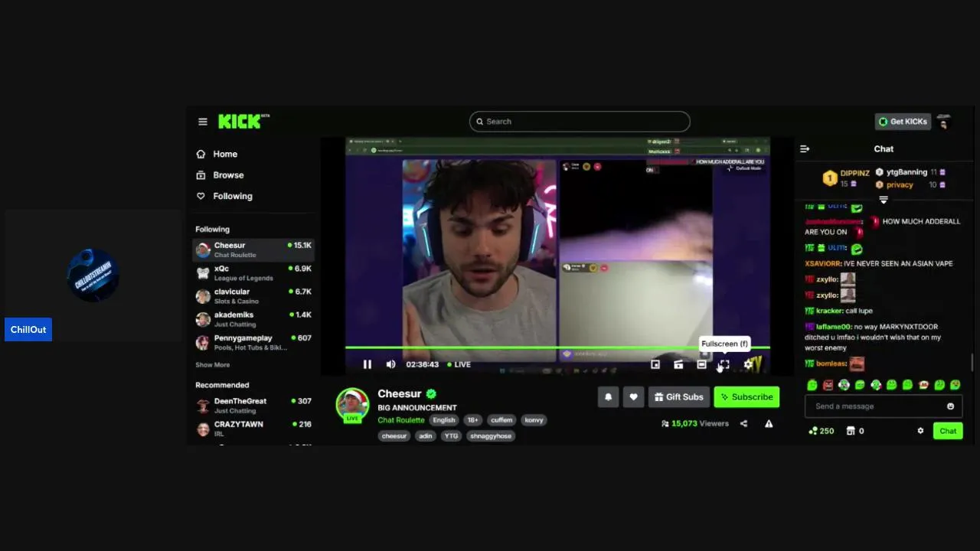Share the stream via share icon
The image size is (980, 551).
point(743,423)
